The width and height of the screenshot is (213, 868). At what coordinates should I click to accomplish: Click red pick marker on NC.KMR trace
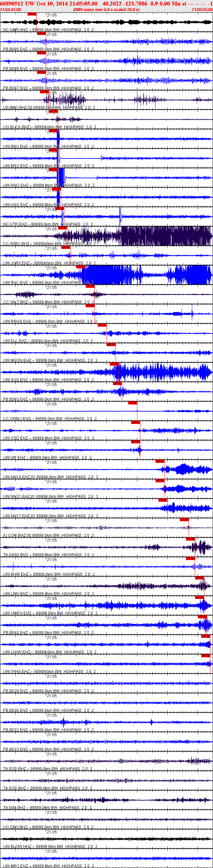[x=32, y=14]
